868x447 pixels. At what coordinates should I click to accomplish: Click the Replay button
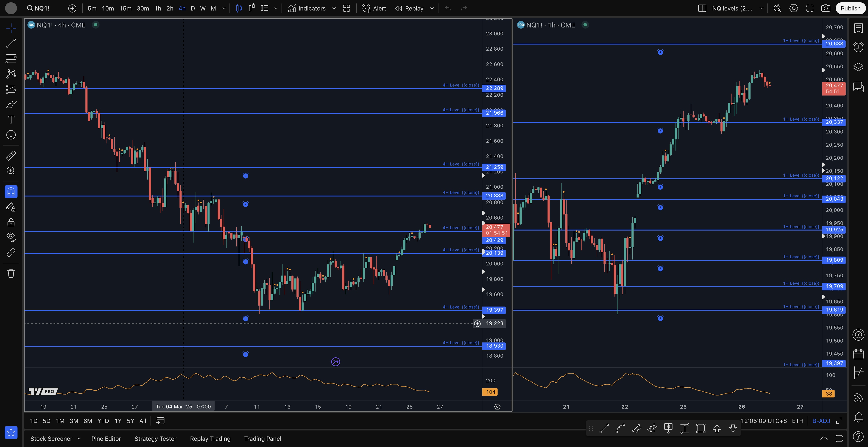pos(409,8)
